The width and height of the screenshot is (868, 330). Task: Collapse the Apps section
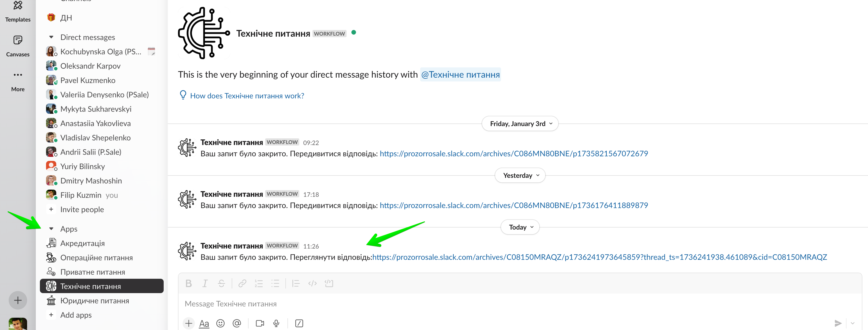click(x=51, y=229)
